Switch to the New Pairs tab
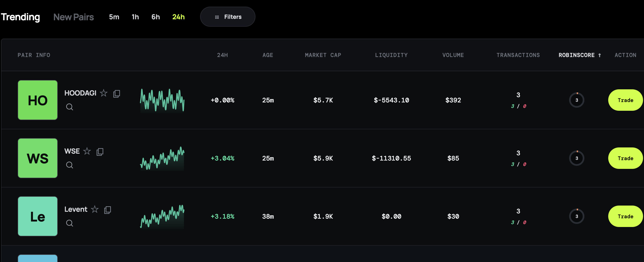This screenshot has width=644, height=262. tap(73, 17)
